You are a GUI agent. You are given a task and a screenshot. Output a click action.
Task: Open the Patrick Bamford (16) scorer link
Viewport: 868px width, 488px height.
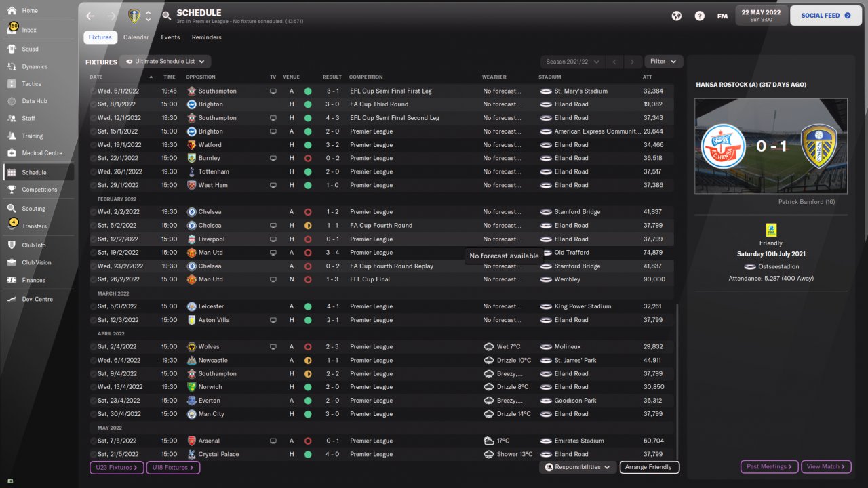coord(806,202)
